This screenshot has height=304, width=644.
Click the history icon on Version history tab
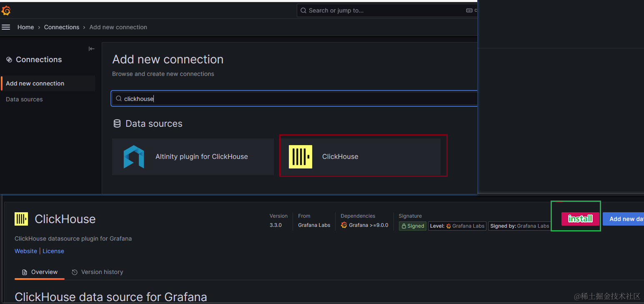click(75, 272)
